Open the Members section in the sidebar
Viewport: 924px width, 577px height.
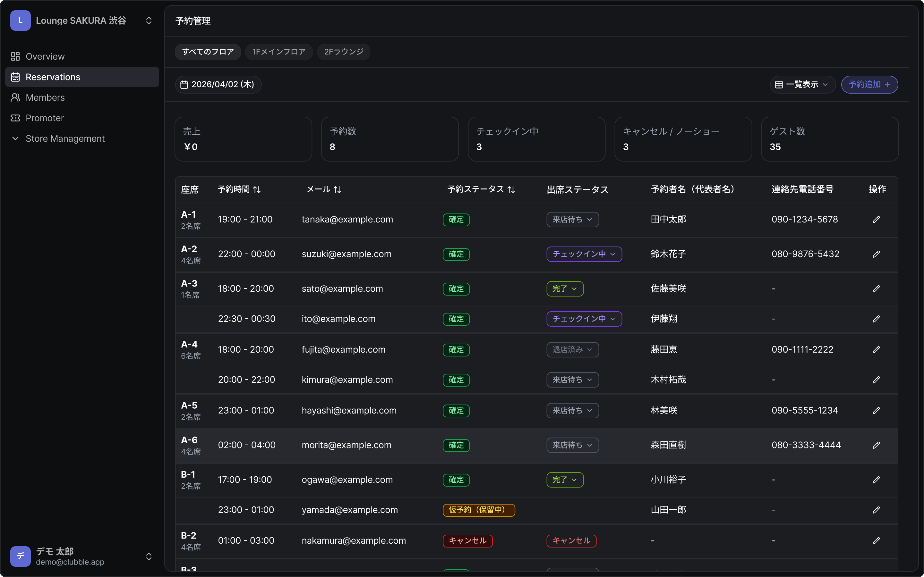point(45,98)
